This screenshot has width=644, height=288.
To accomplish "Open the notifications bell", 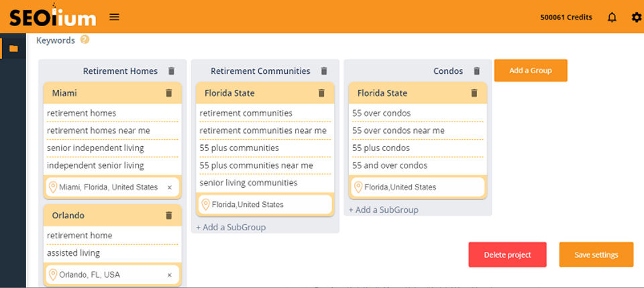I will tap(612, 17).
